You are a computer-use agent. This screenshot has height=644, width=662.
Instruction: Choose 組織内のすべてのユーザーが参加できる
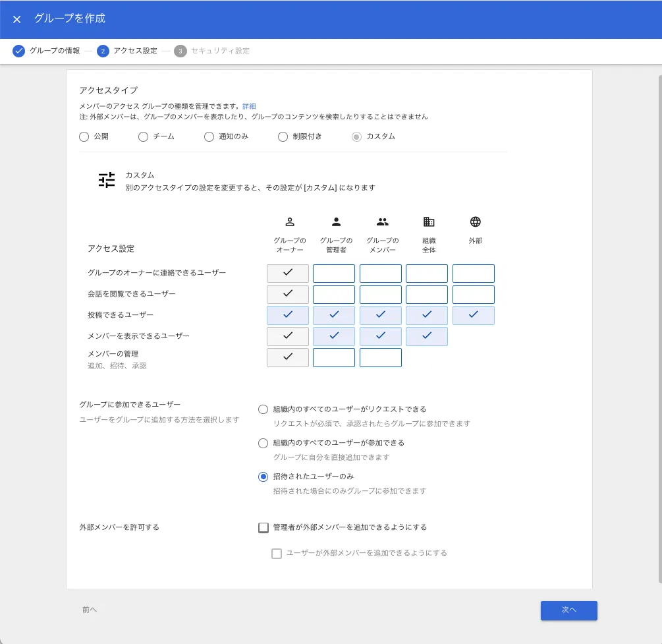pyautogui.click(x=263, y=443)
